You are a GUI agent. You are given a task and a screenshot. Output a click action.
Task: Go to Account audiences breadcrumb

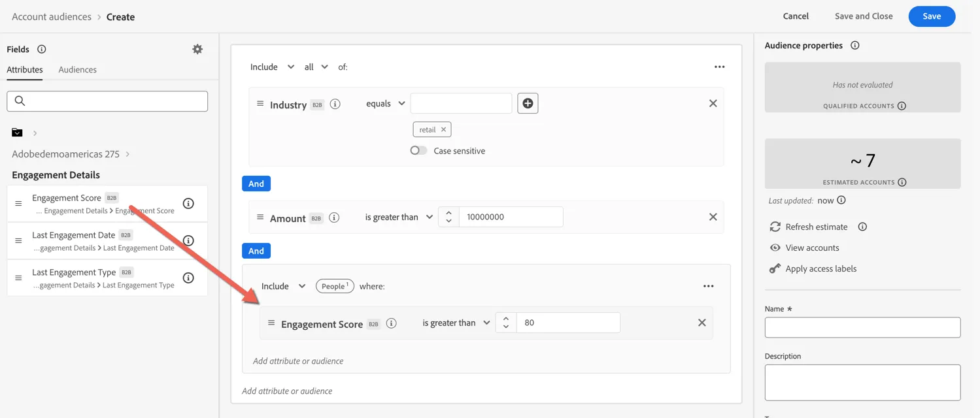click(x=52, y=16)
